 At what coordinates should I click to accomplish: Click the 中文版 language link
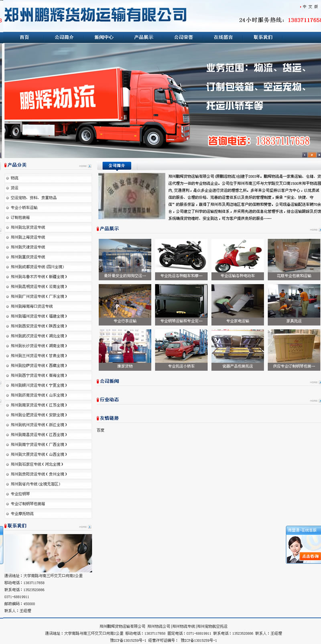tap(310, 7)
